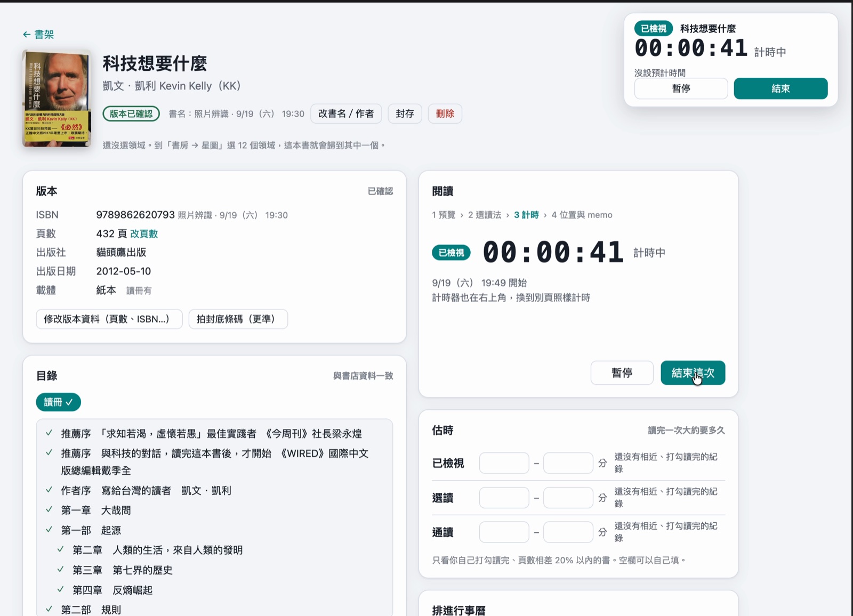The image size is (853, 616).
Task: Open 修改版本資料（頁數、ISBN...）
Action: click(109, 319)
